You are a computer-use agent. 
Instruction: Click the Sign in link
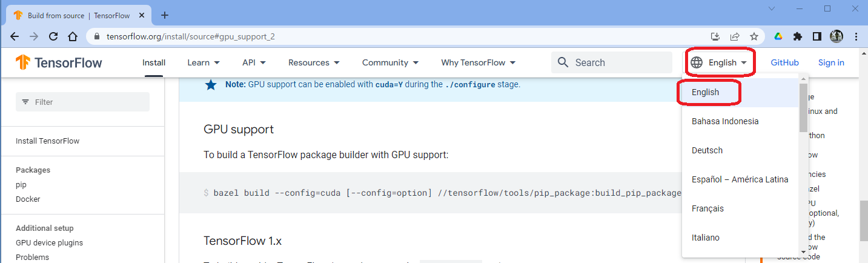pos(831,62)
